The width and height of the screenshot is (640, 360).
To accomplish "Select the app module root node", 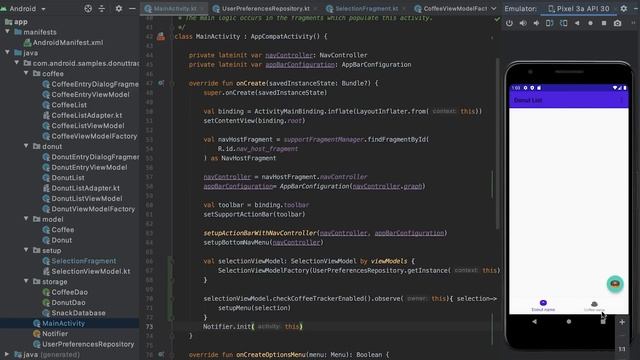I will [20, 22].
